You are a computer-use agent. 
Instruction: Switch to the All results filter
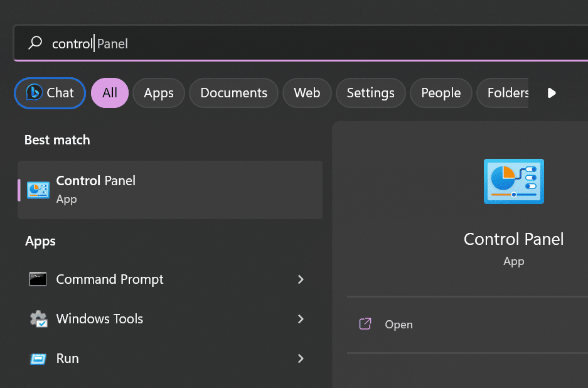(x=109, y=93)
